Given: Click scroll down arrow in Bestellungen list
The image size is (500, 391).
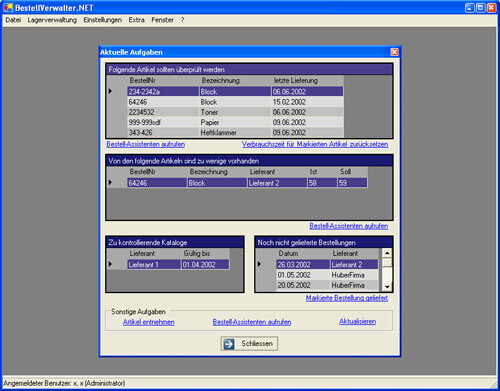Looking at the screenshot, I should pyautogui.click(x=387, y=286).
